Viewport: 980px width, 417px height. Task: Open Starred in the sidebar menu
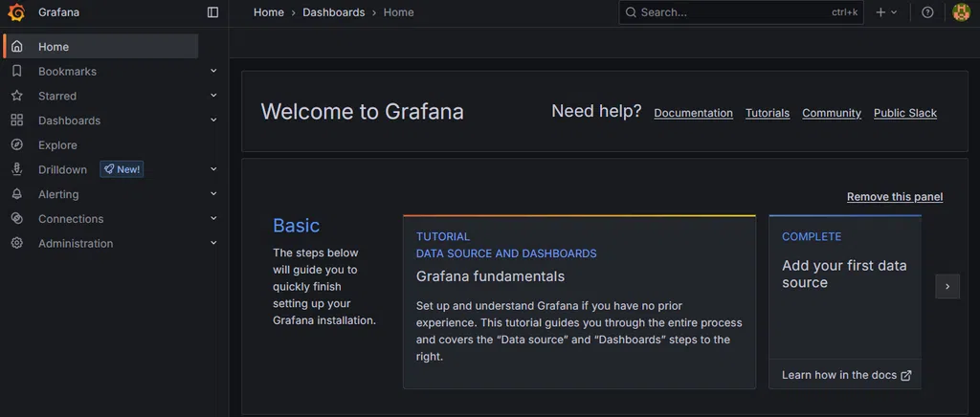(x=57, y=96)
